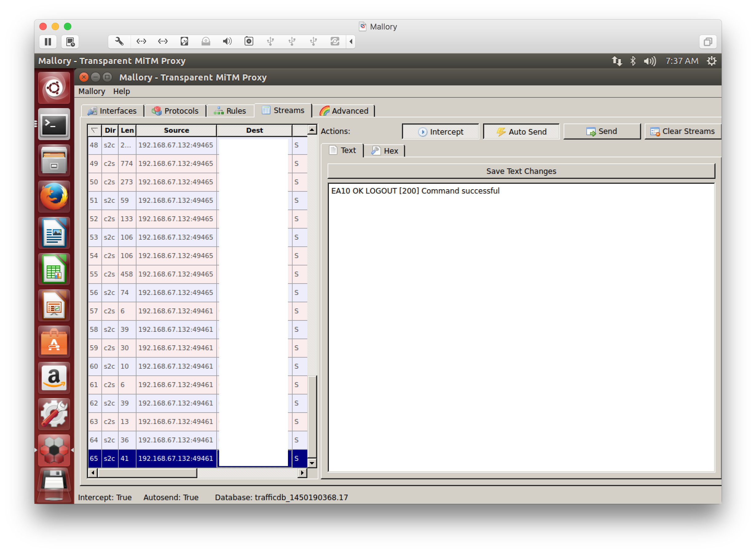Launch the Terminal from the dock

click(x=54, y=124)
